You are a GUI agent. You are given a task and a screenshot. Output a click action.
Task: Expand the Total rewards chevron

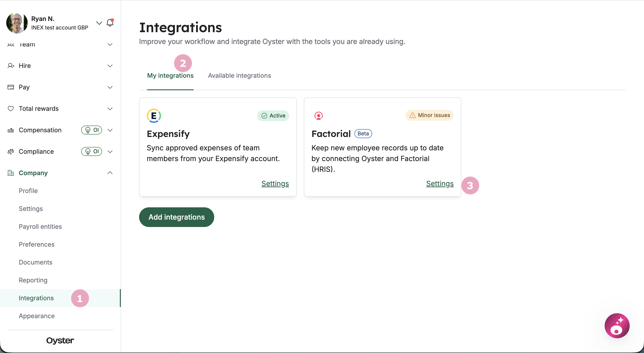(110, 109)
